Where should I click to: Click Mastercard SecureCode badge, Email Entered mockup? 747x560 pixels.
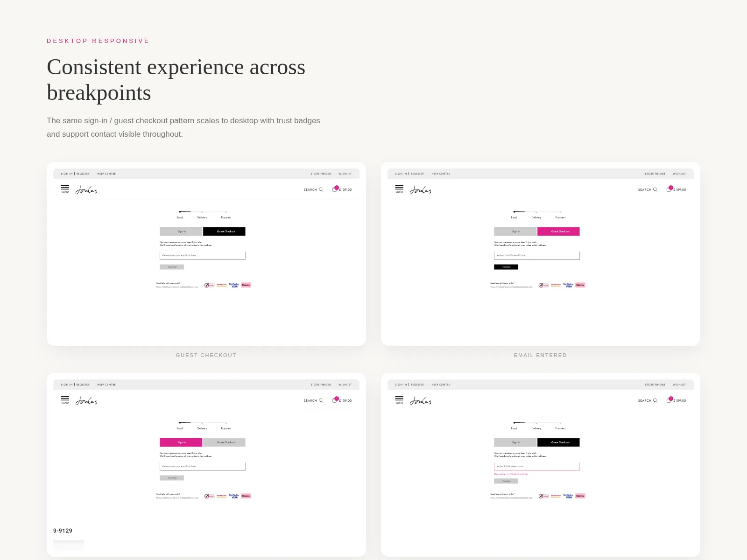pos(556,285)
